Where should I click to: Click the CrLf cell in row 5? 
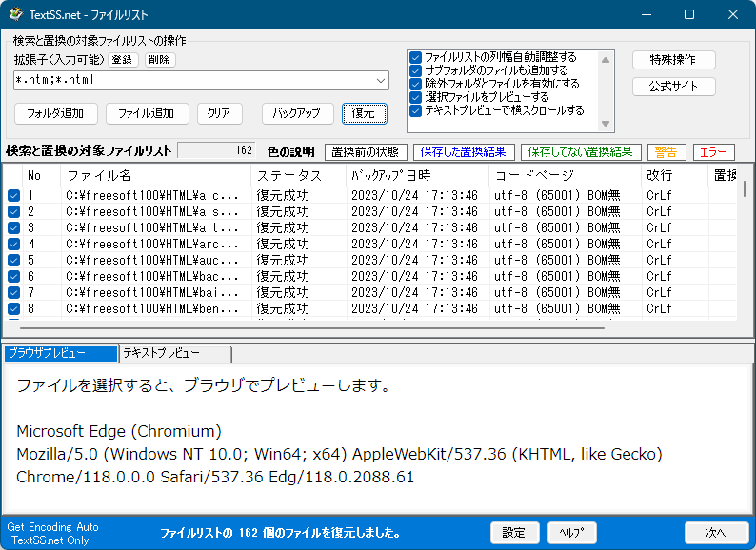pyautogui.click(x=659, y=261)
